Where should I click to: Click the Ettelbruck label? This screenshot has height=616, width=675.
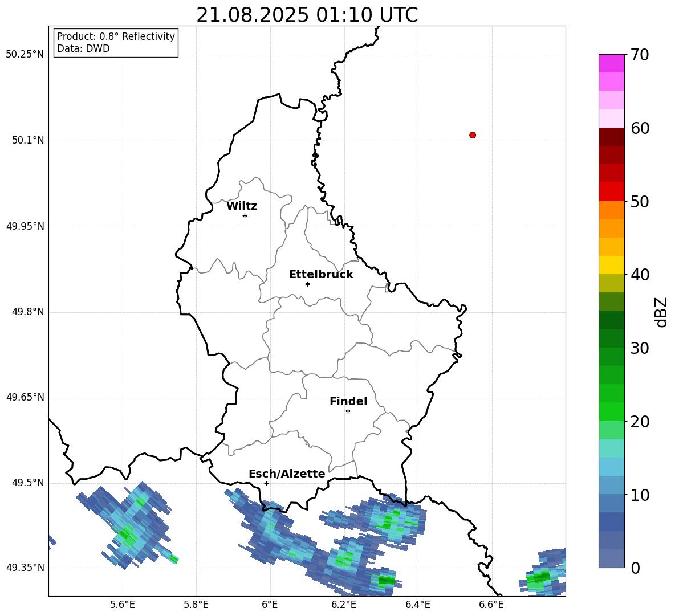(321, 275)
